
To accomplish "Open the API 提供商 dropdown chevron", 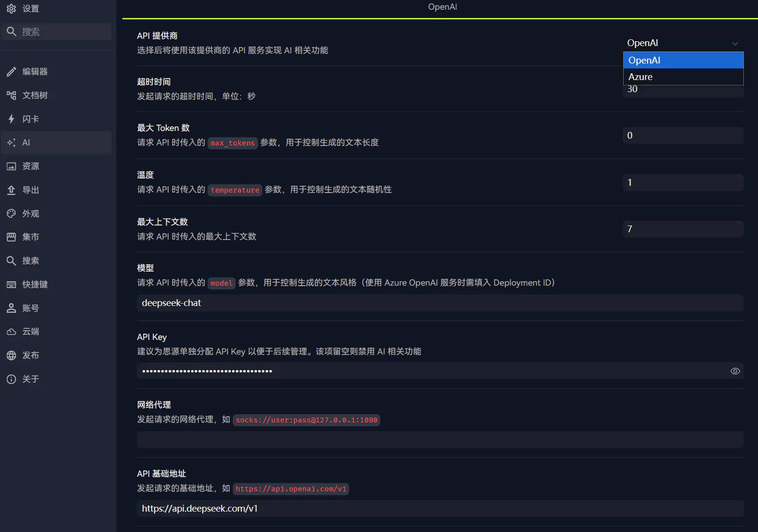I will (735, 43).
